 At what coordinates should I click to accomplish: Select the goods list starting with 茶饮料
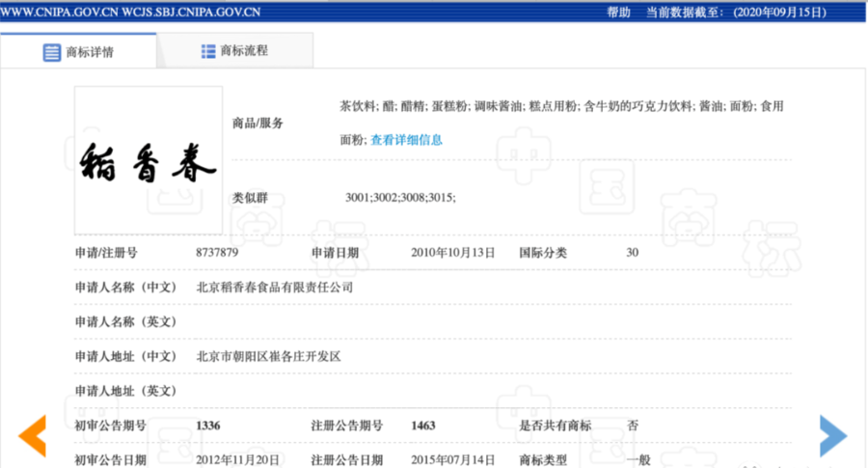pos(561,123)
